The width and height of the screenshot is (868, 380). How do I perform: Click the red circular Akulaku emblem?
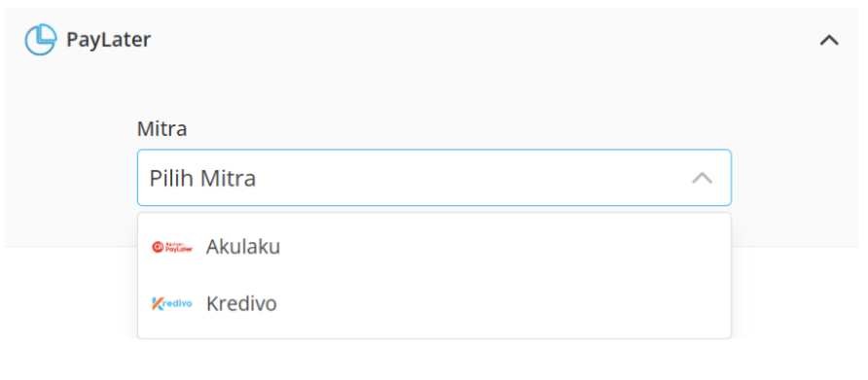coord(159,247)
